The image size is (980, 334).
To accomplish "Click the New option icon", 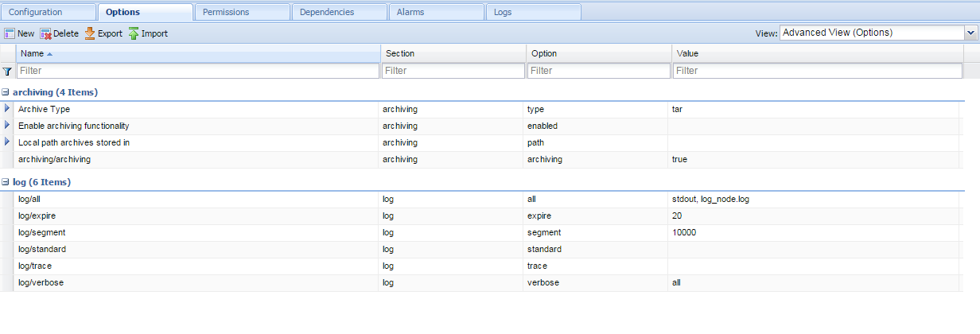I will (10, 33).
